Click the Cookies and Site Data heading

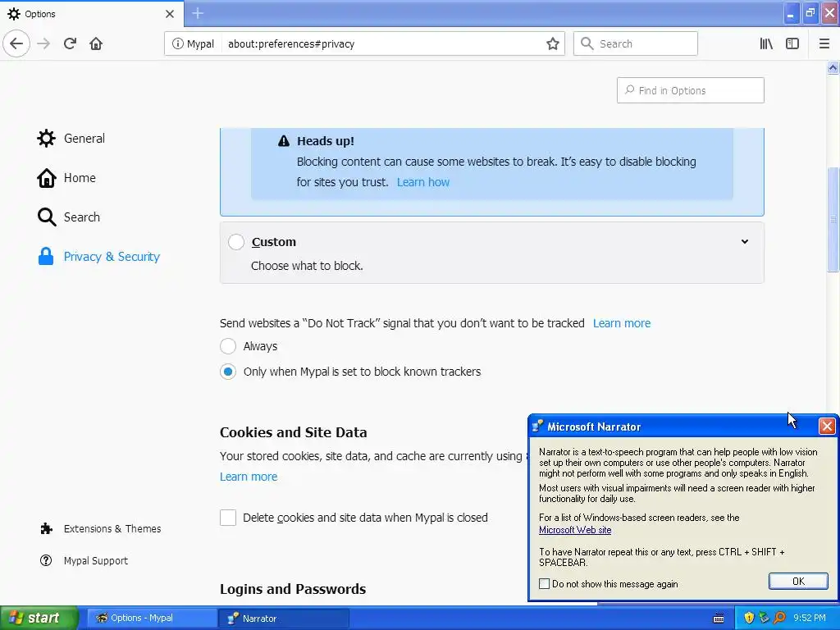point(294,432)
